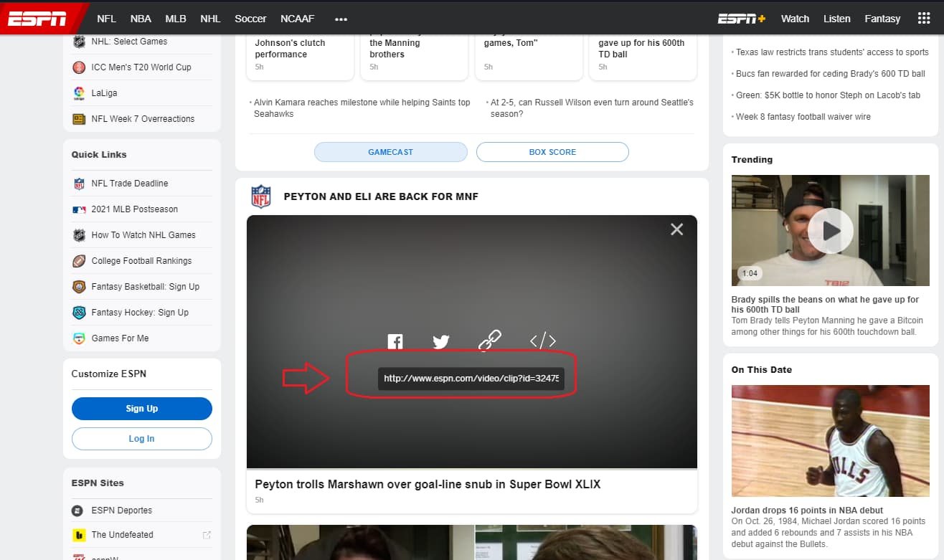Open the Soccer menu

click(250, 19)
